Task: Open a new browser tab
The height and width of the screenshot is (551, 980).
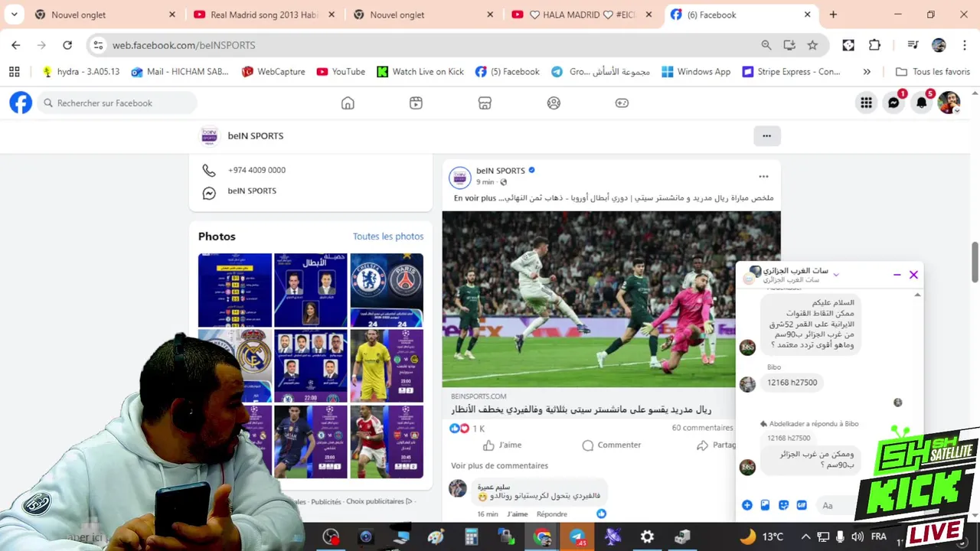Action: point(833,15)
